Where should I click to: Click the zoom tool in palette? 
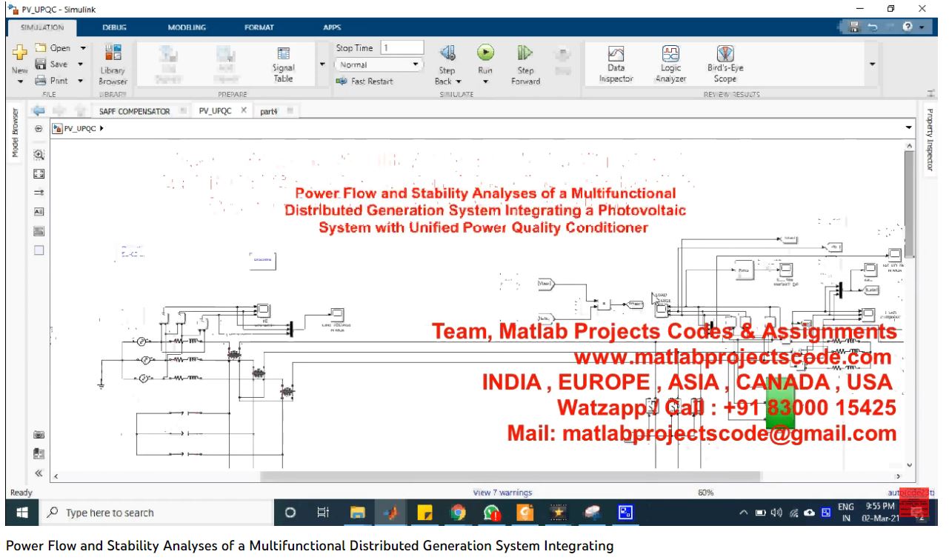click(39, 155)
